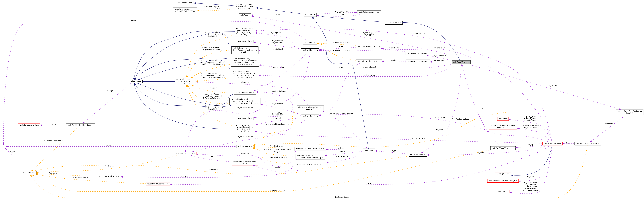Select the ns3::SimpleRefCount< T, PARENT, DELETER > node
The image size is (644, 199).
(x=185, y=10)
